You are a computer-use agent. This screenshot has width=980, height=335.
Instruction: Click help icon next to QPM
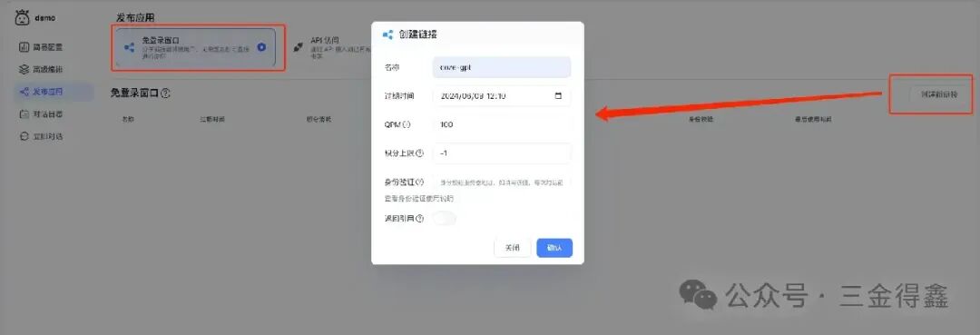407,124
